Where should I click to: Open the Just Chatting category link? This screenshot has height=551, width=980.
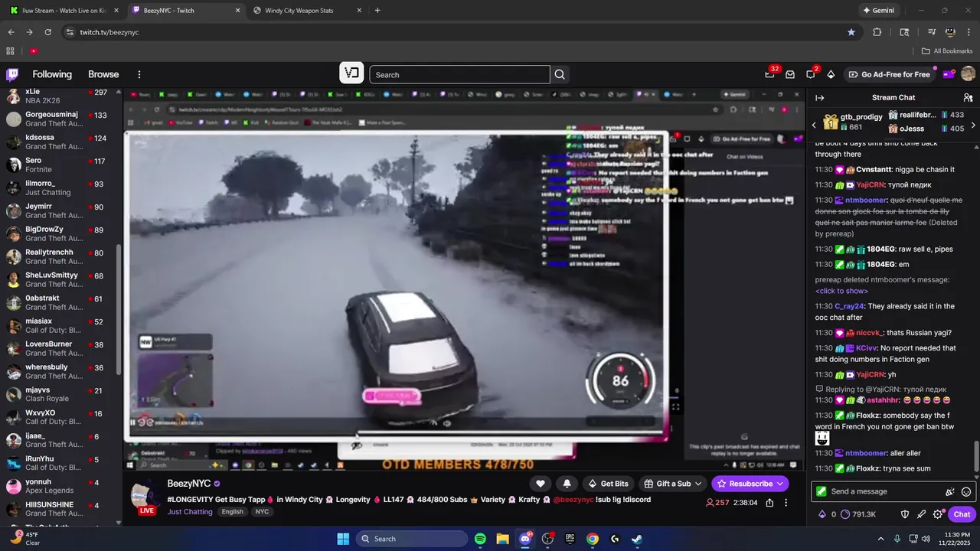[x=190, y=512]
